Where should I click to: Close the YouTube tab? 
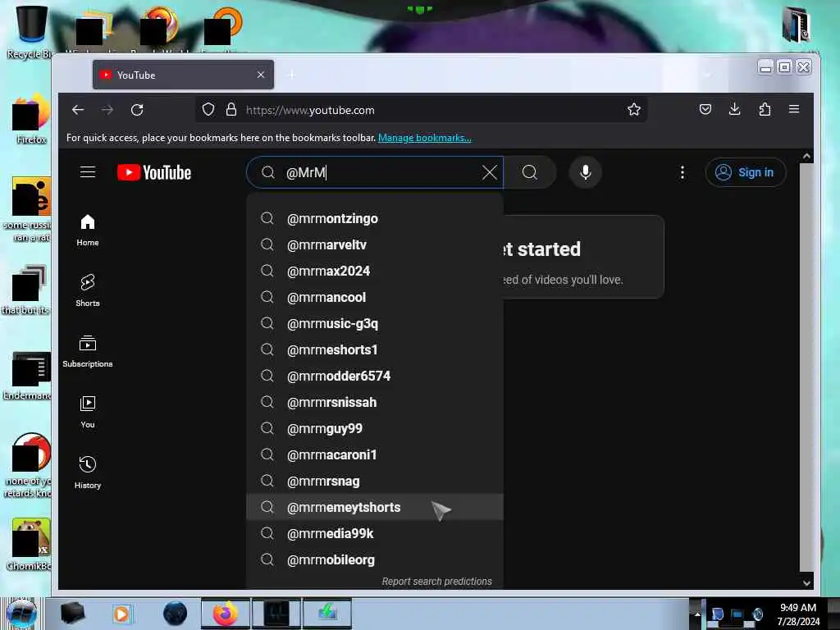[x=261, y=75]
